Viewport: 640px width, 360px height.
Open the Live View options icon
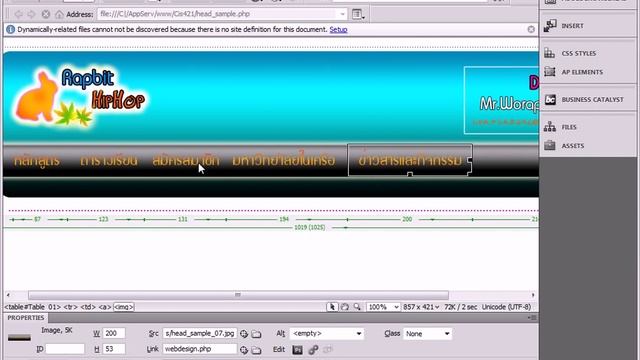tap(358, 14)
